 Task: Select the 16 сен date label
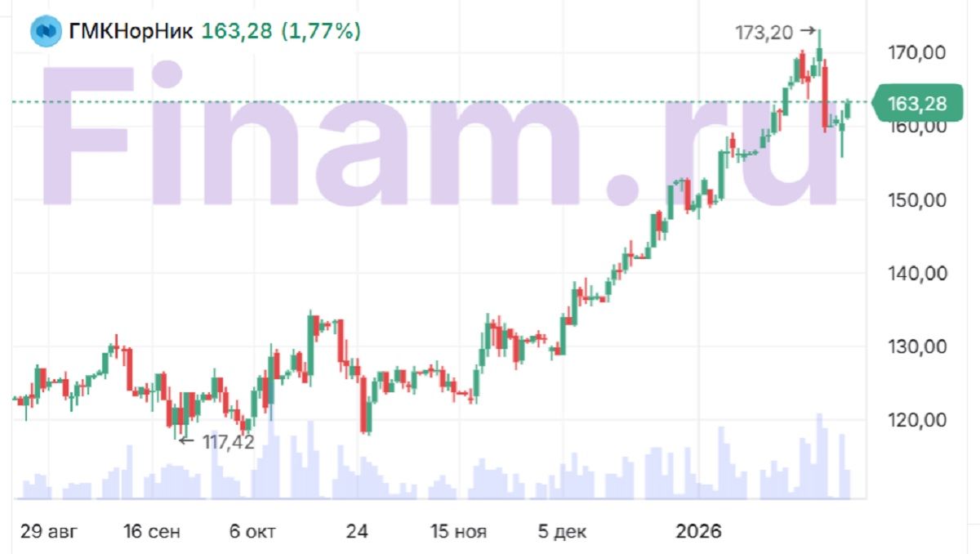(152, 532)
